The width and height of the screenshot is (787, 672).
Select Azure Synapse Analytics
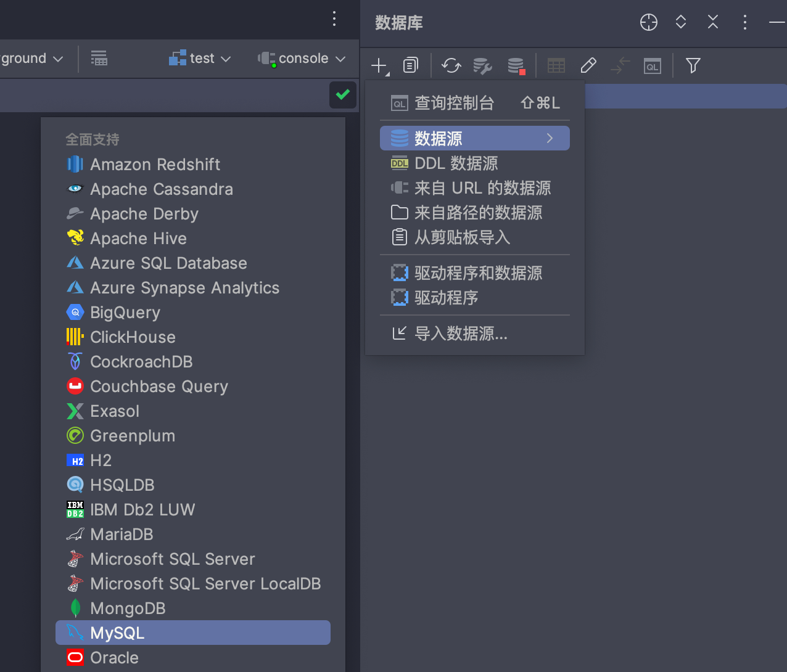pyautogui.click(x=193, y=287)
